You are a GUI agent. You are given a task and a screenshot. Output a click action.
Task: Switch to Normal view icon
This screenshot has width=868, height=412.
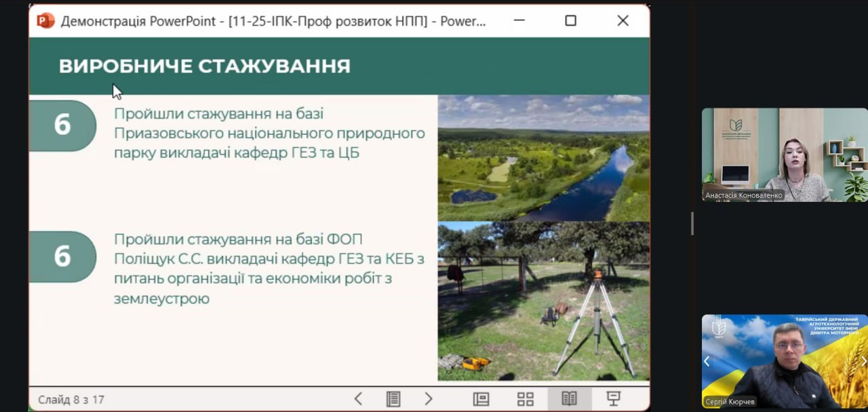(481, 398)
